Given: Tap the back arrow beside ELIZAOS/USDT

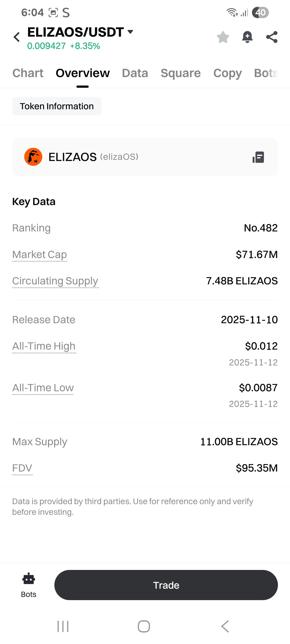Looking at the screenshot, I should click(17, 37).
